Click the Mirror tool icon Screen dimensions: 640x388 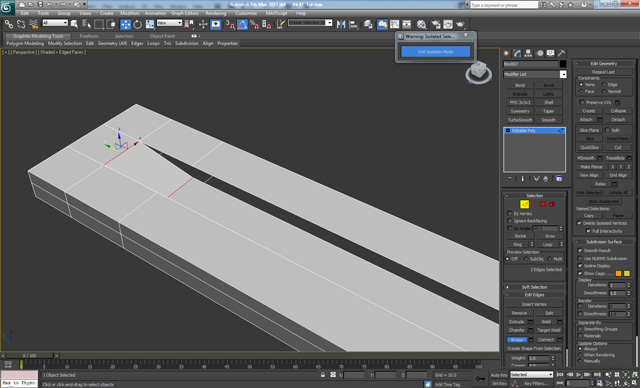[341, 24]
